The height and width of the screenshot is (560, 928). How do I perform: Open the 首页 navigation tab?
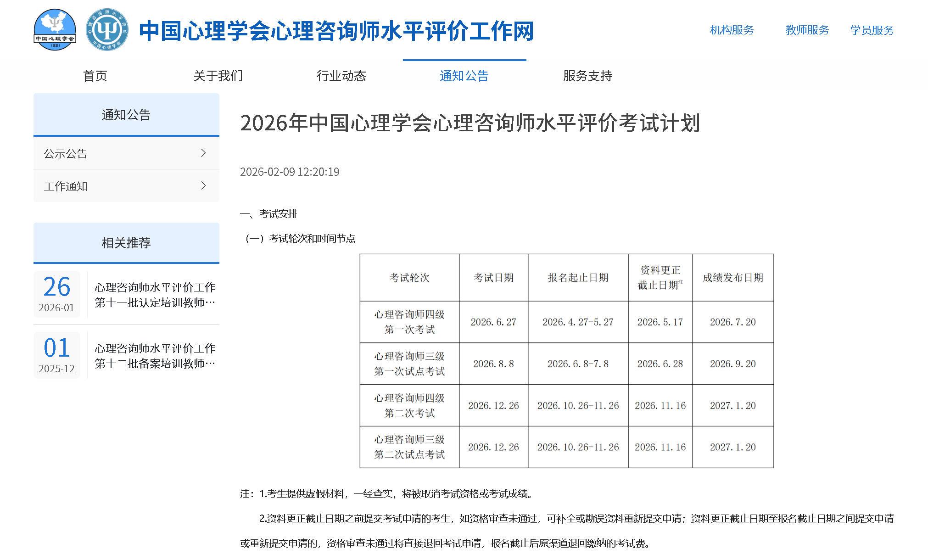coord(95,76)
